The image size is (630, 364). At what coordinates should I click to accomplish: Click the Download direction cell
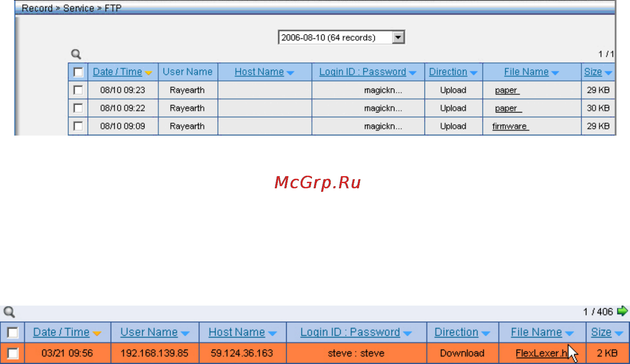pyautogui.click(x=462, y=353)
